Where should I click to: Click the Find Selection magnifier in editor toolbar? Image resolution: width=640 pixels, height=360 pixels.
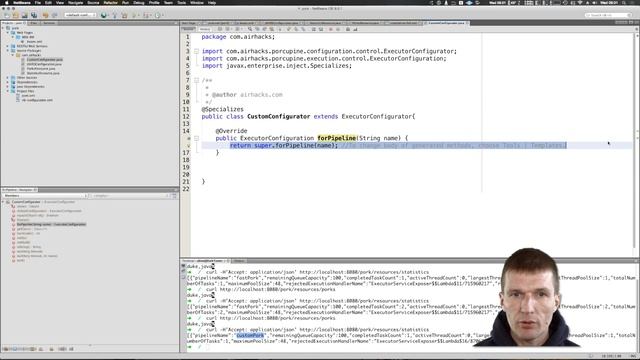pyautogui.click(x=250, y=29)
